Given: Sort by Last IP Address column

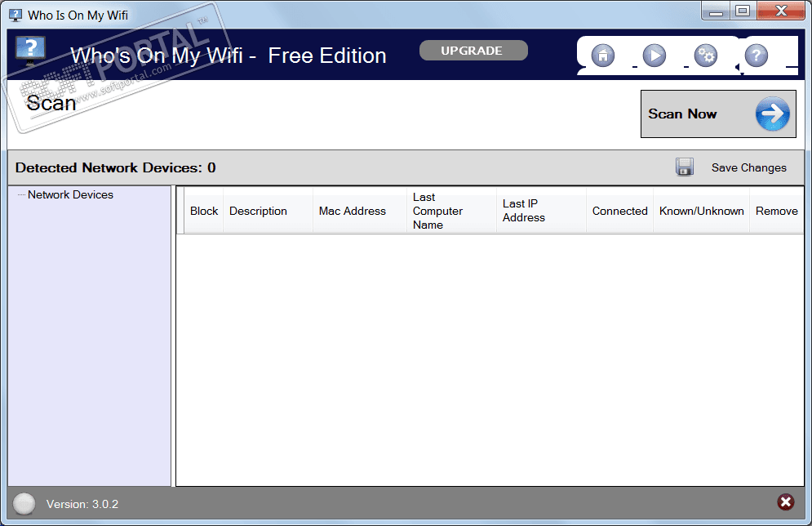Looking at the screenshot, I should pyautogui.click(x=541, y=211).
